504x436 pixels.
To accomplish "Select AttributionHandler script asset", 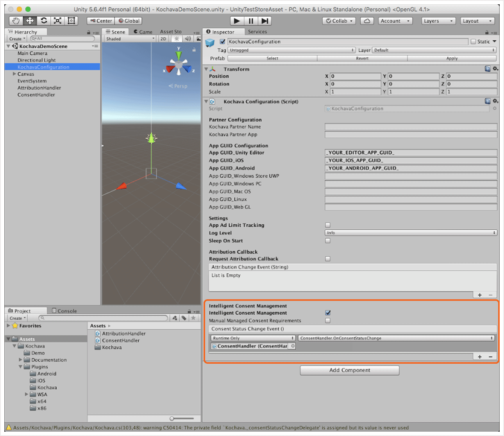I will pyautogui.click(x=120, y=334).
